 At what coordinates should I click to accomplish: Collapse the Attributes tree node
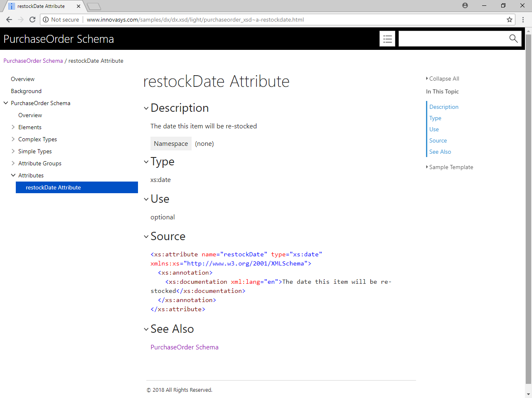[x=13, y=175]
